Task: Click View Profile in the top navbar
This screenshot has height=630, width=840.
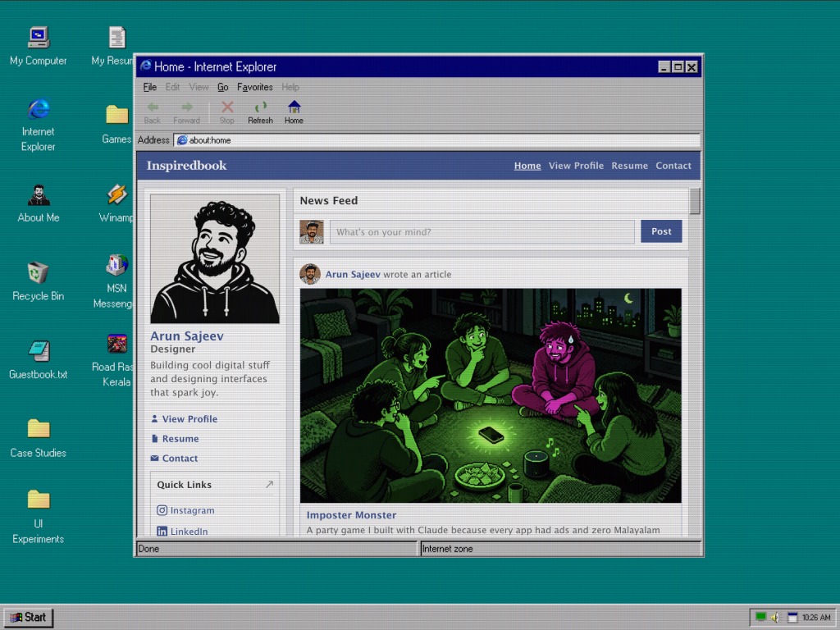Action: [x=576, y=166]
